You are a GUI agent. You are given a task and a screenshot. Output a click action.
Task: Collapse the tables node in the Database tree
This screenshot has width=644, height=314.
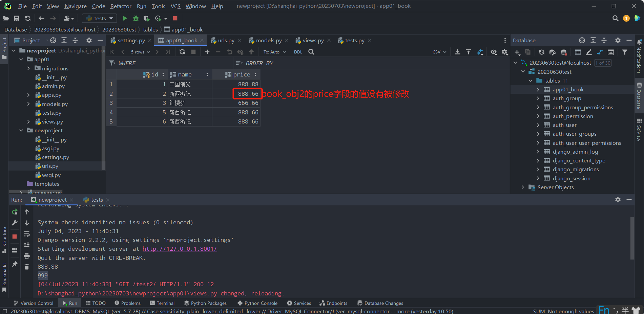[531, 81]
